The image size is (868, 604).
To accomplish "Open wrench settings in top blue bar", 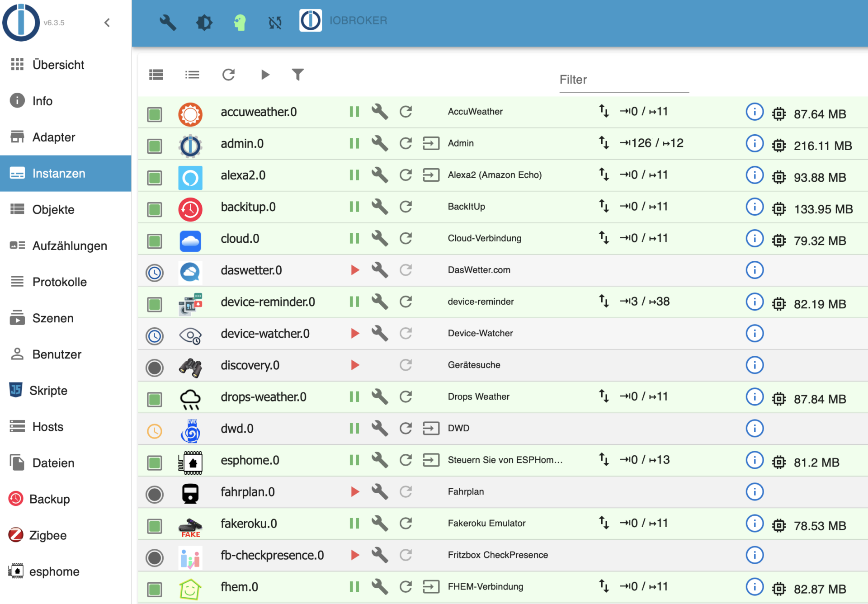I will click(x=167, y=21).
